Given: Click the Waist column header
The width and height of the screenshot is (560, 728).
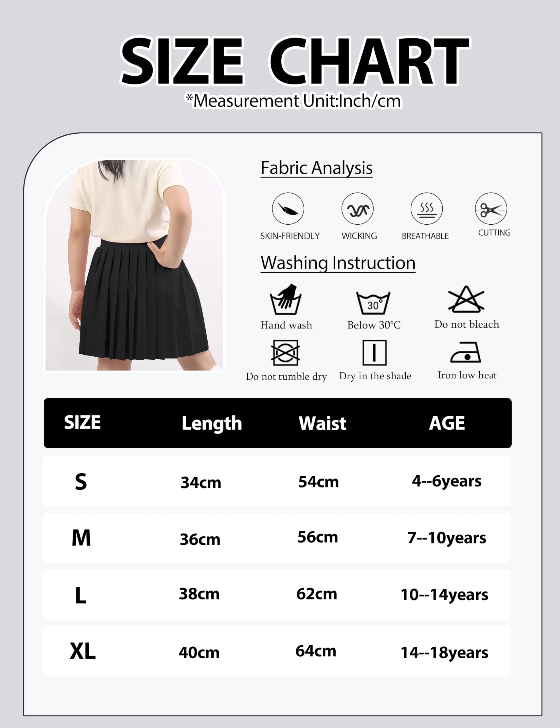Looking at the screenshot, I should (x=322, y=423).
